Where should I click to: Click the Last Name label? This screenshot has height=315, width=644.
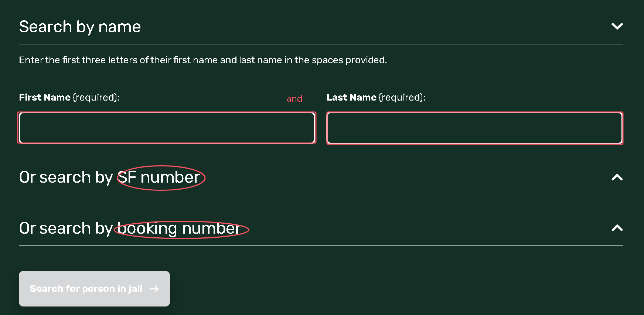[x=351, y=97]
